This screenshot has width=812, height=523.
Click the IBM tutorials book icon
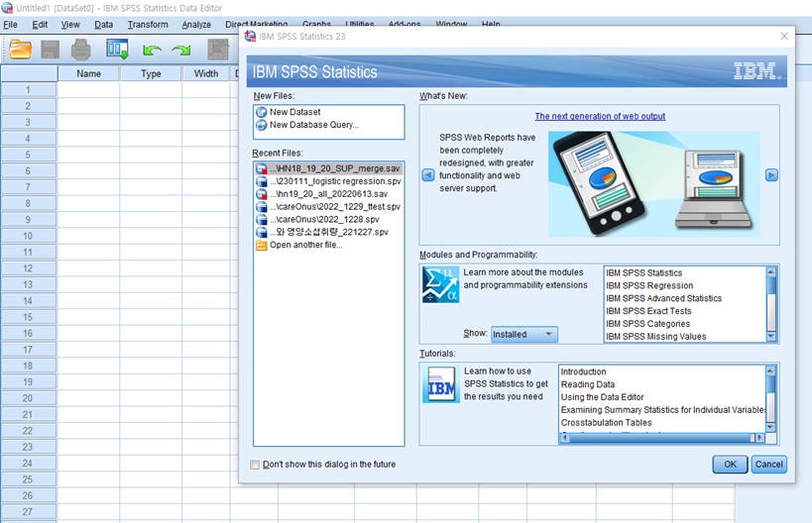click(440, 384)
